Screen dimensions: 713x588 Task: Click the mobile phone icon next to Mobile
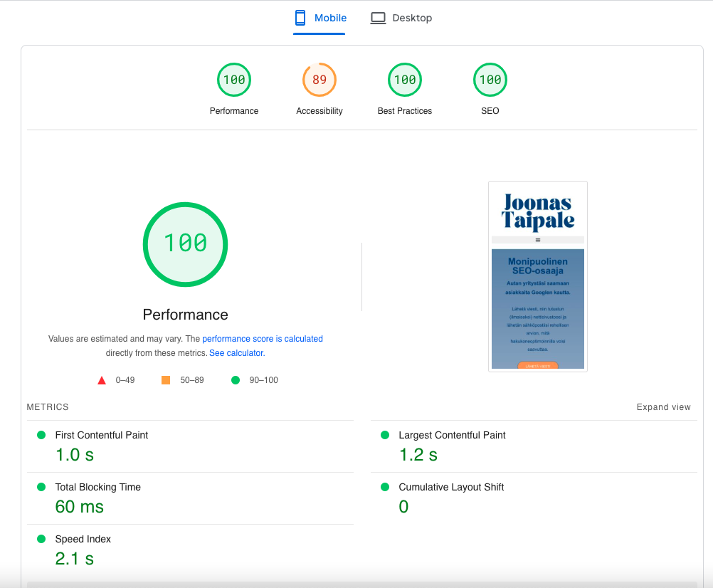point(299,18)
